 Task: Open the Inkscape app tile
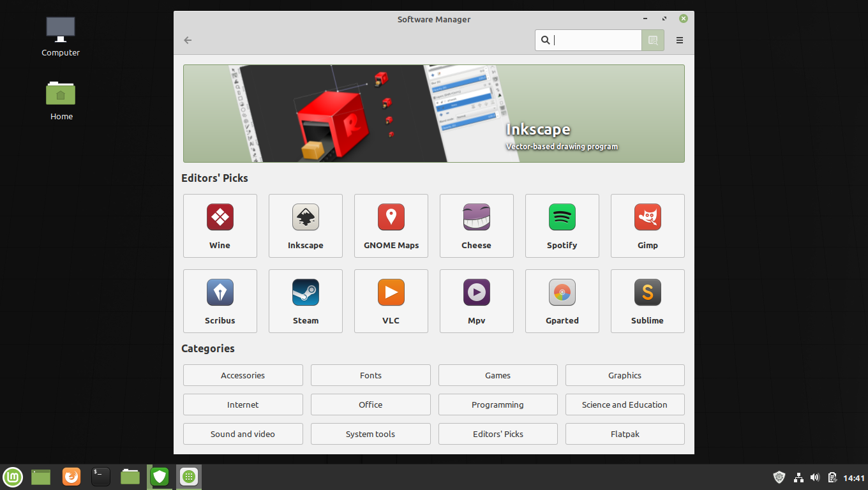click(x=306, y=226)
